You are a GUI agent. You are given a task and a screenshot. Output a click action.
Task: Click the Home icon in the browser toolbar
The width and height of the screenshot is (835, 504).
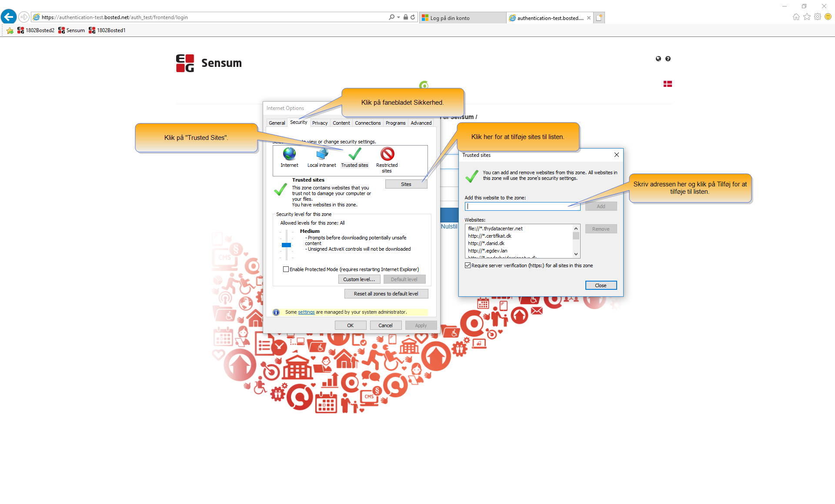[x=796, y=17]
